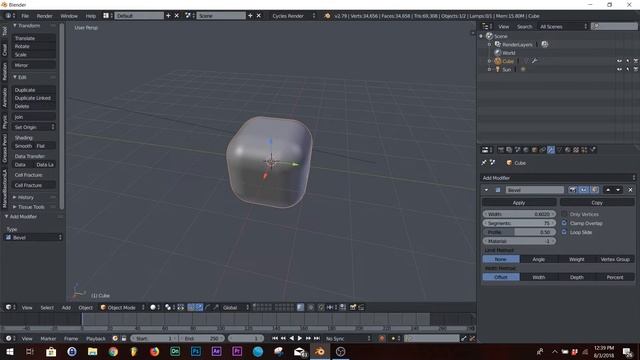Click the Profile slider in Bevel modifier
The width and height of the screenshot is (640, 360).
[x=519, y=232]
